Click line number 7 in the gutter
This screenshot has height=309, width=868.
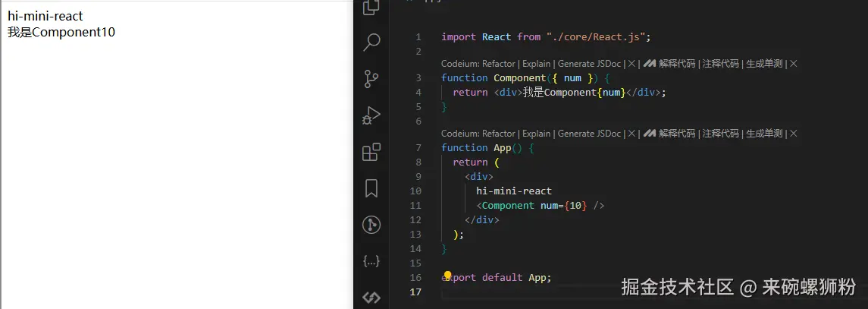(418, 148)
